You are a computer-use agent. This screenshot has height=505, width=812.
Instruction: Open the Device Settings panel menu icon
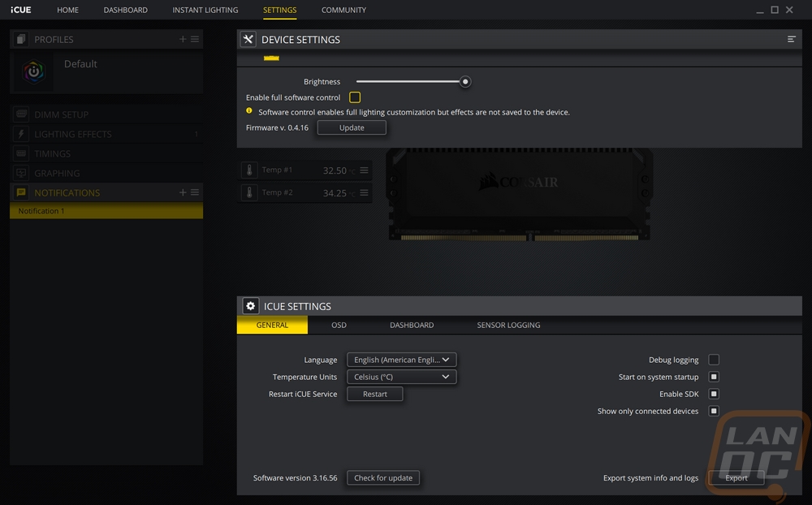point(791,39)
